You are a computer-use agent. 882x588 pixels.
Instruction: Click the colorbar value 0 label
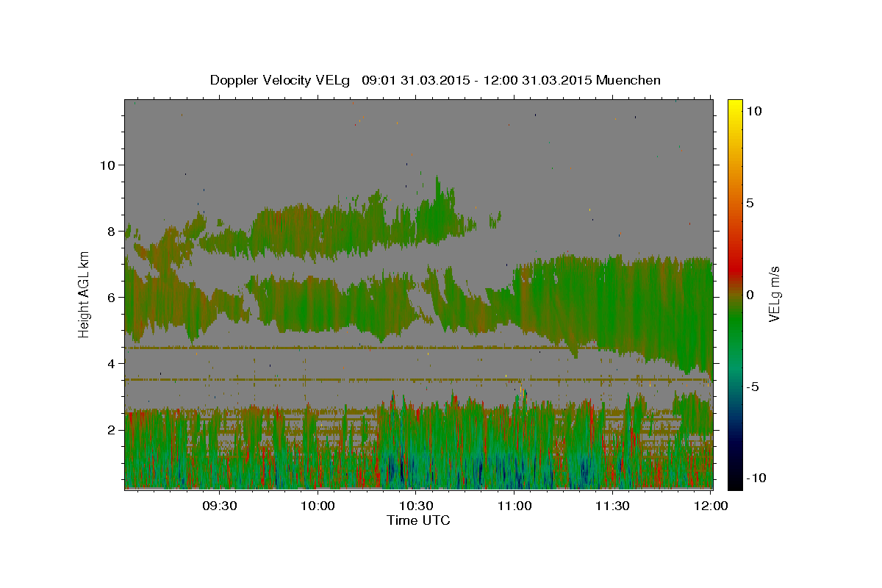pyautogui.click(x=750, y=295)
